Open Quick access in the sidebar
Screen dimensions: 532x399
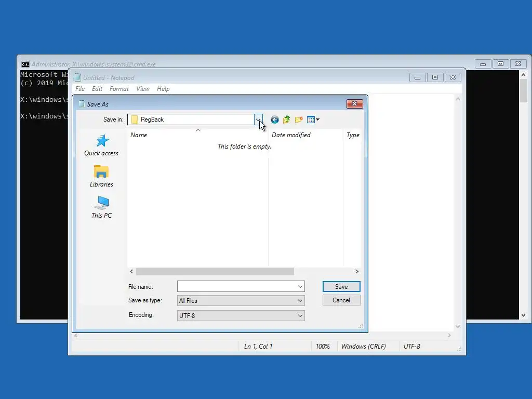(x=101, y=145)
